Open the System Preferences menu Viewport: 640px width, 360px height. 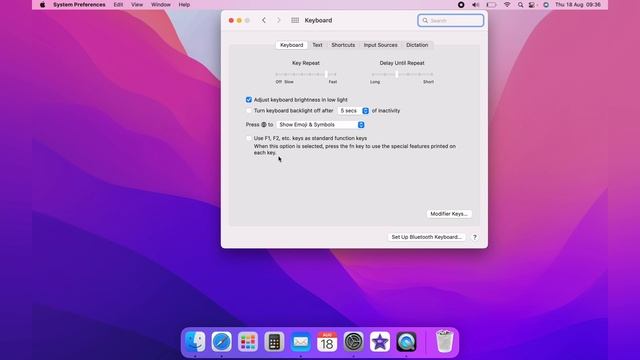click(x=79, y=4)
